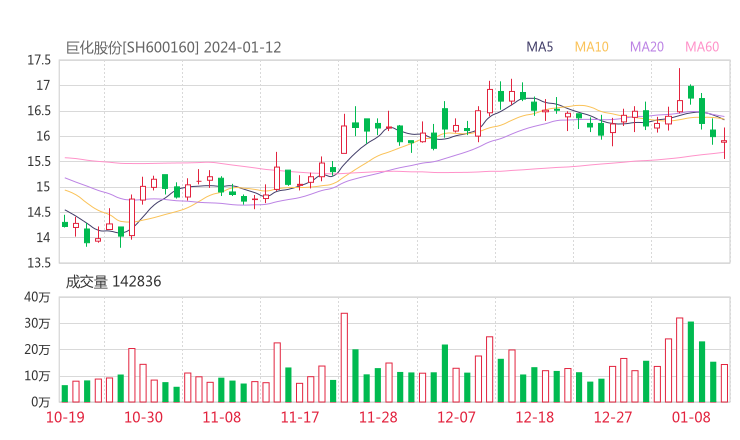Click the 40万 volume axis label
740x440 pixels.
[x=37, y=297]
